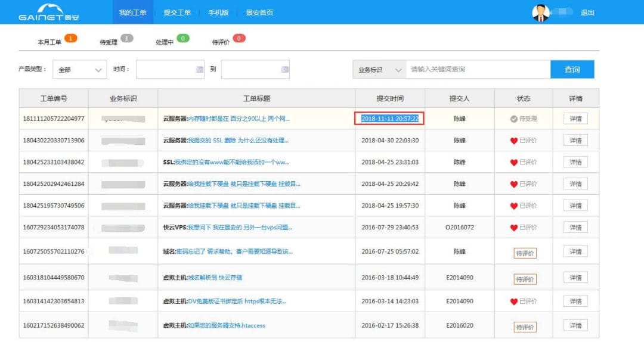Expand the 产品类型 全部 dropdown
The height and width of the screenshot is (342, 644).
click(x=79, y=70)
